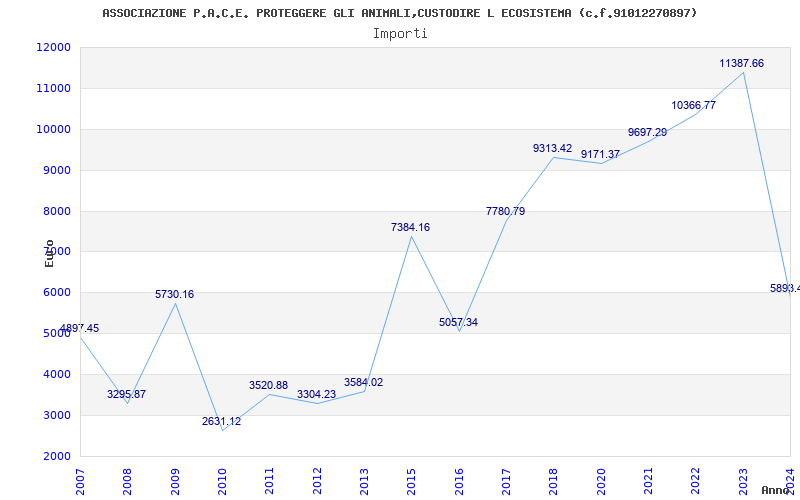Select the 9171.37 data label

[x=601, y=154]
